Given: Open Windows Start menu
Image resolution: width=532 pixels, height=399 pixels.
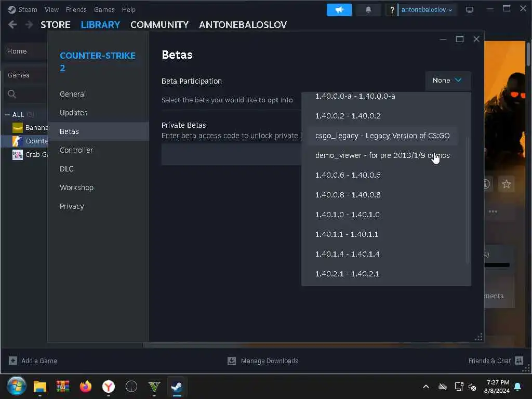Looking at the screenshot, I should point(16,387).
